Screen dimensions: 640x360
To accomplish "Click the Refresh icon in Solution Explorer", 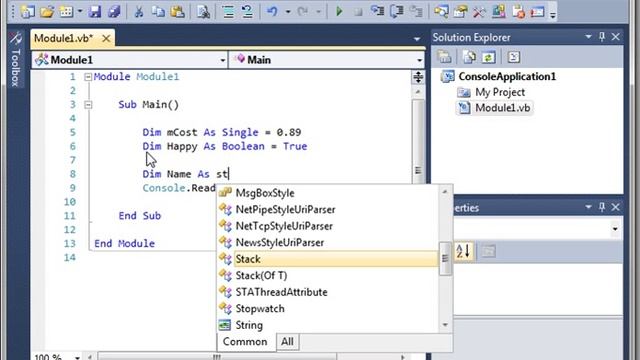I will 489,57.
